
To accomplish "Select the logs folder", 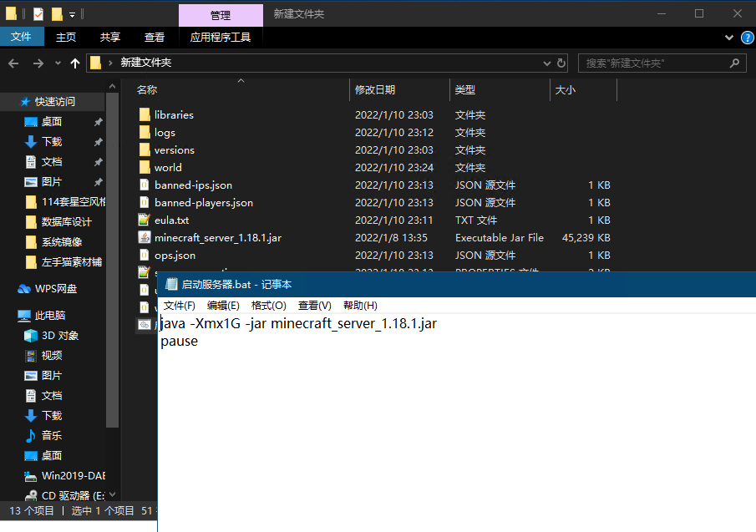I will point(165,133).
